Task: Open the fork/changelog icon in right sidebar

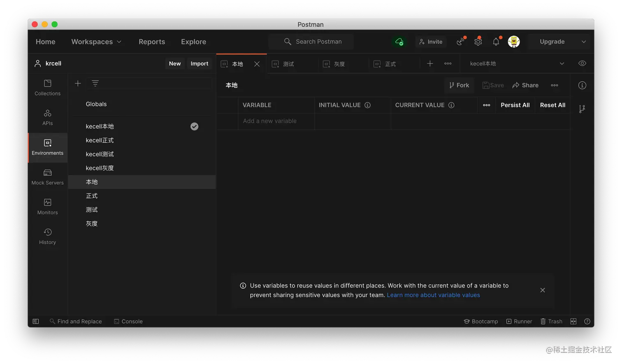Action: [582, 109]
